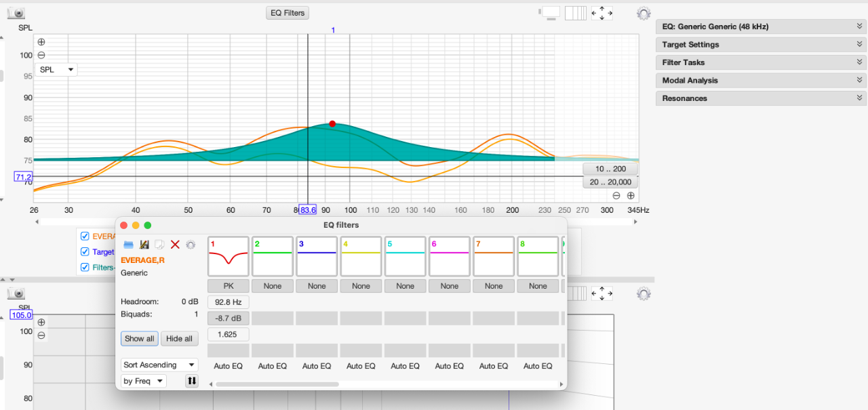
Task: Click the EQ filters horizontal scrollbar
Action: click(277, 384)
